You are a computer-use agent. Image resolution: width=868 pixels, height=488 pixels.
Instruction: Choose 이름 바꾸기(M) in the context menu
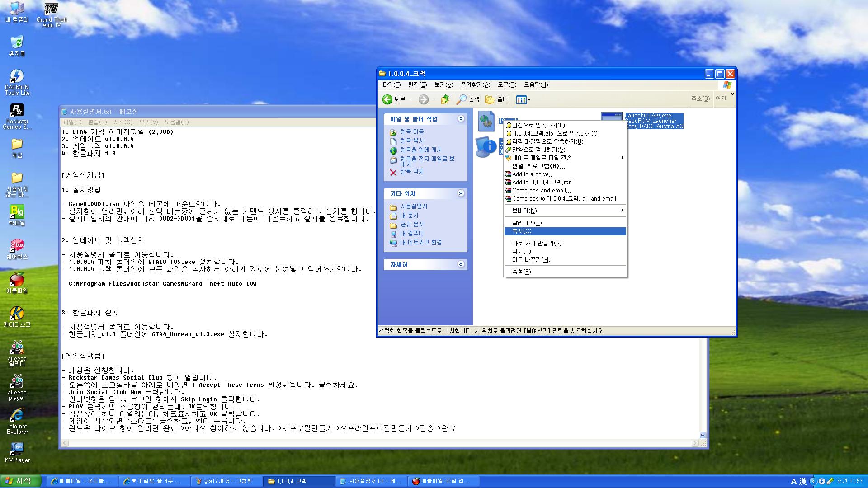565,260
